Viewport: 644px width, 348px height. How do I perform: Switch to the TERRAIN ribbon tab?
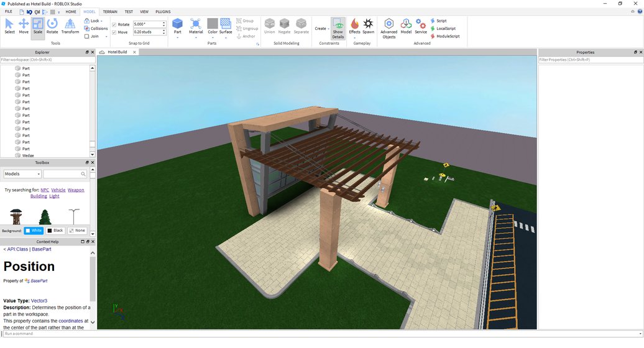(109, 11)
